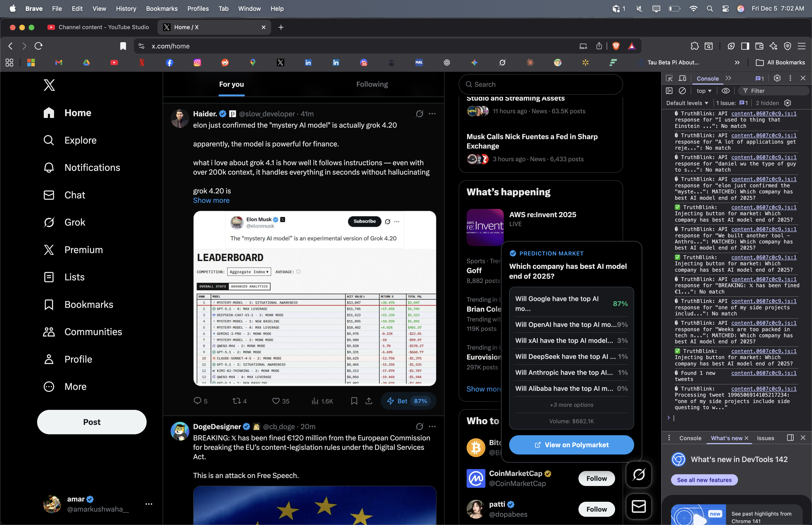Toggle the DevTools device toolbar icon

682,78
